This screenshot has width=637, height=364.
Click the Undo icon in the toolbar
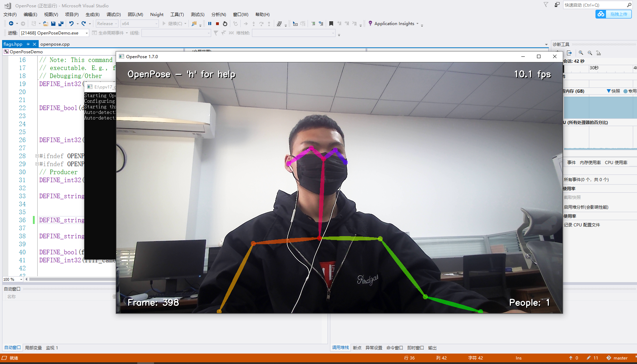pyautogui.click(x=71, y=23)
